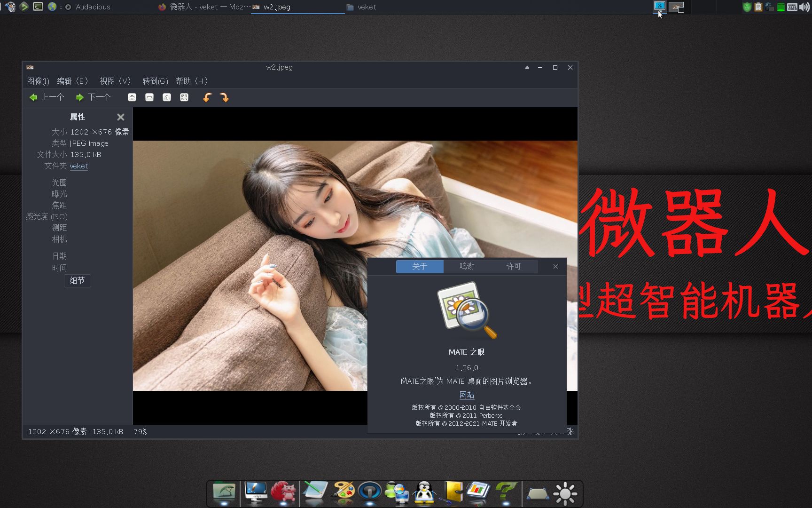The width and height of the screenshot is (812, 508).
Task: Open the yellow notebook dock icon
Action: [x=453, y=493]
